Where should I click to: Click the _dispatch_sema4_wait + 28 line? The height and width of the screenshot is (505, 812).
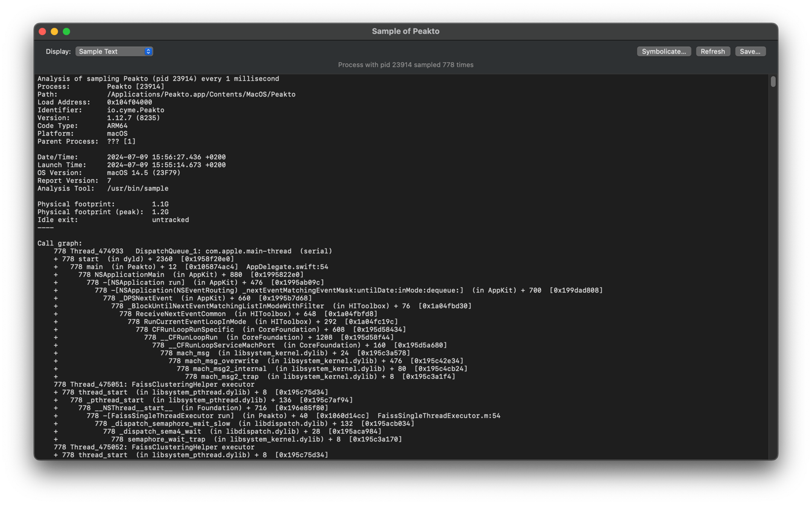pos(218,431)
